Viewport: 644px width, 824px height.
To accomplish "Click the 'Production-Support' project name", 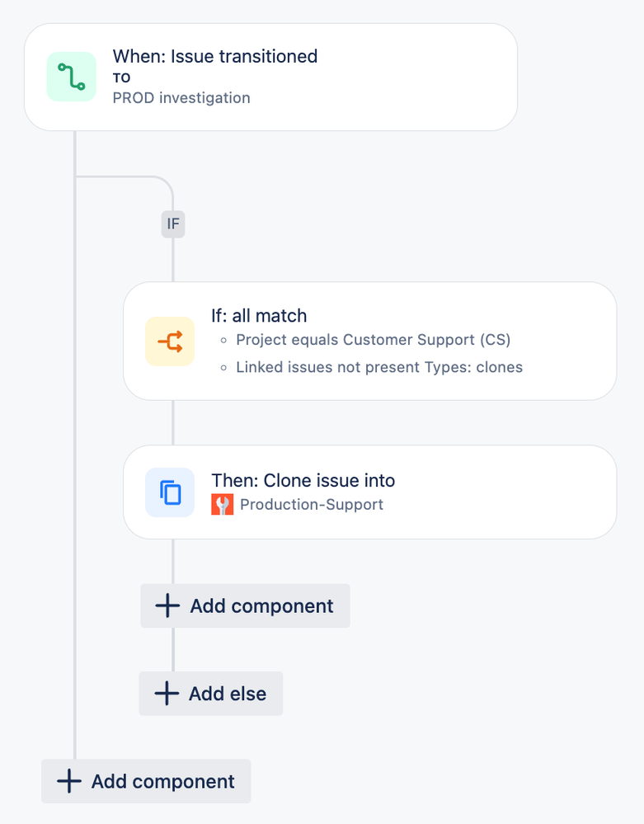I will pos(312,505).
